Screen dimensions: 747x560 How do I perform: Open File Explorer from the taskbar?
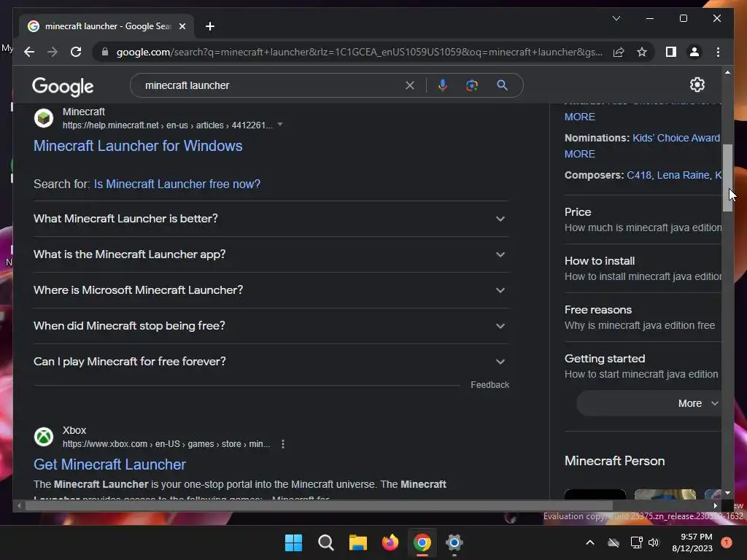(x=357, y=542)
